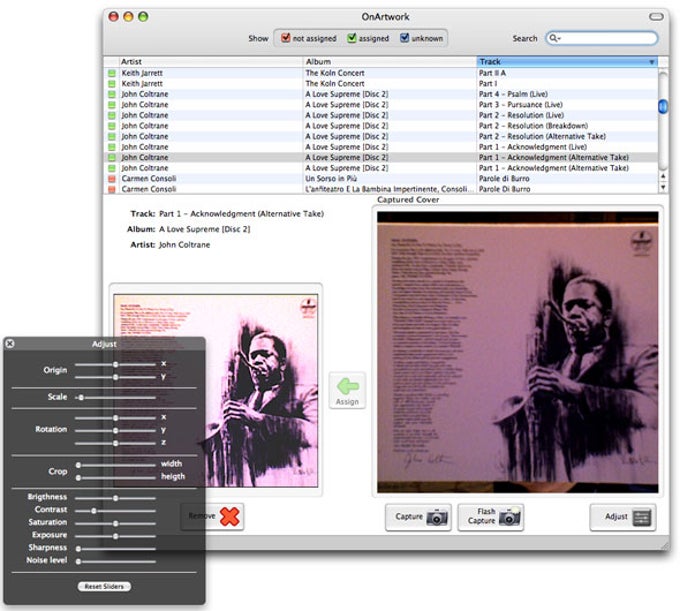The height and width of the screenshot is (611, 680).
Task: Sort by the Track column header
Action: click(x=567, y=62)
